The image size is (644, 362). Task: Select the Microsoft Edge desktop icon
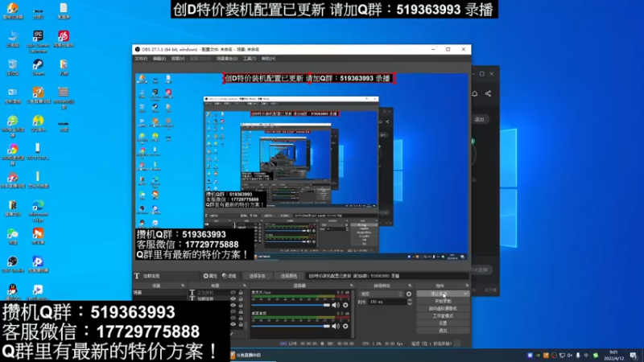(x=38, y=211)
